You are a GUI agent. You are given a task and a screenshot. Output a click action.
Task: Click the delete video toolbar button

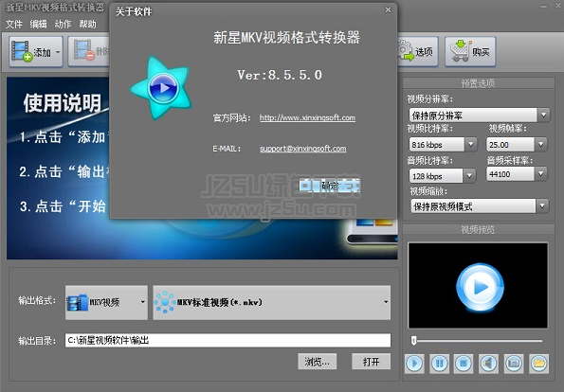tap(89, 52)
